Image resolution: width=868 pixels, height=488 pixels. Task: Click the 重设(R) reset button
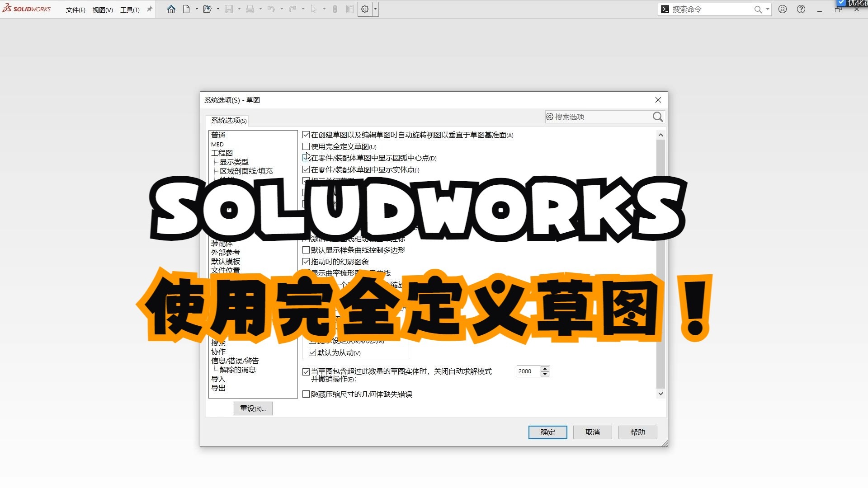point(253,408)
